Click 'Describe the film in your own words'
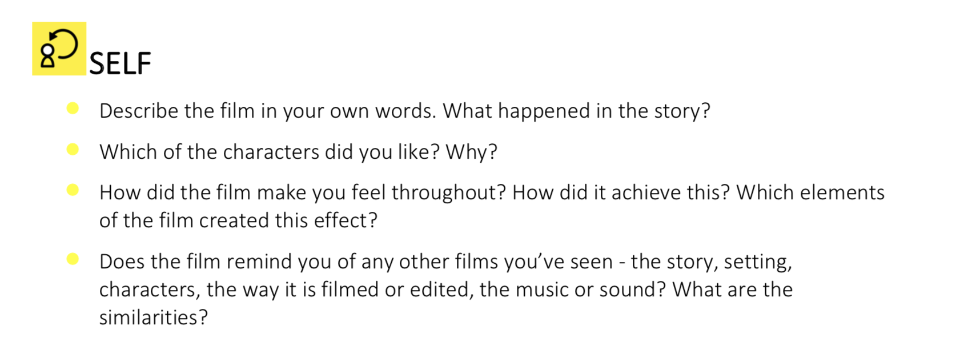This screenshot has height=346, width=980. [x=268, y=111]
